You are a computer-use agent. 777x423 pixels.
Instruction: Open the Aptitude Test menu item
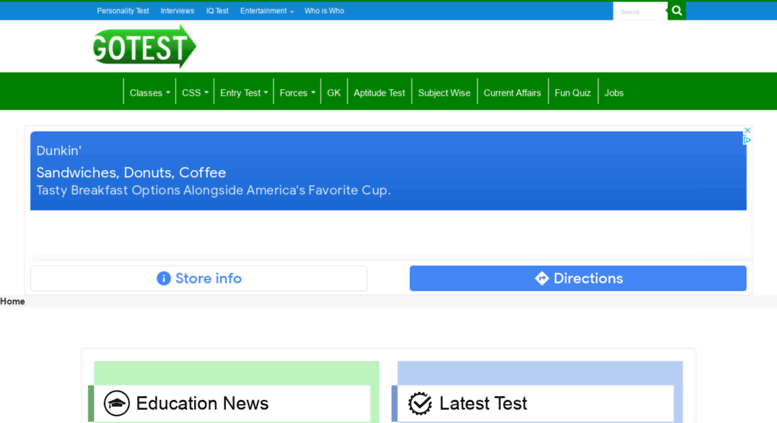380,93
